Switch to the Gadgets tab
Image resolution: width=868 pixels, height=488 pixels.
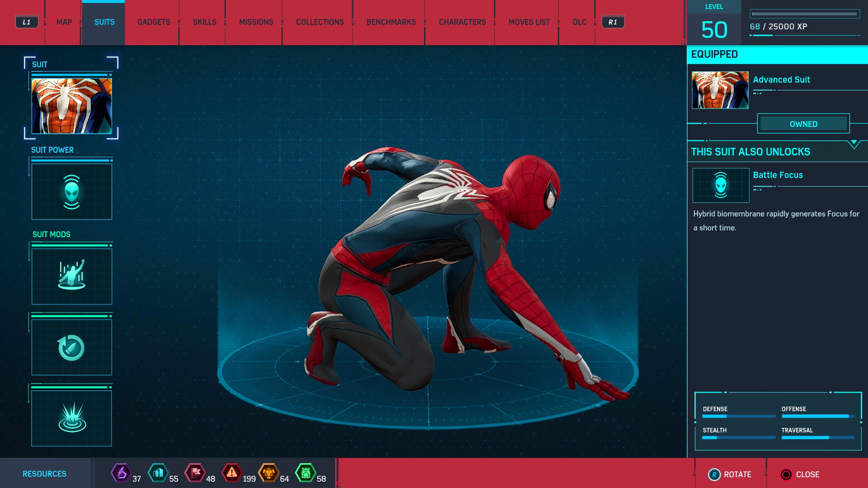154,22
